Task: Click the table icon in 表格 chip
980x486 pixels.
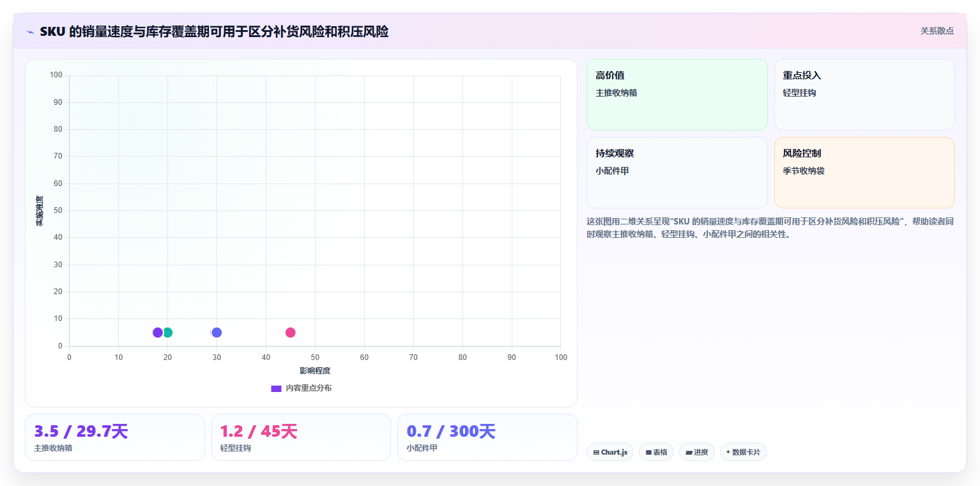Action: coord(648,452)
